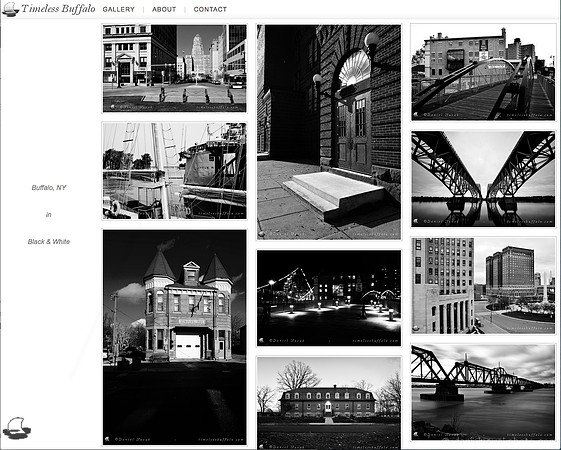561x450 pixels.
Task: View the curved pedestrian bridge photo
Action: (483, 72)
